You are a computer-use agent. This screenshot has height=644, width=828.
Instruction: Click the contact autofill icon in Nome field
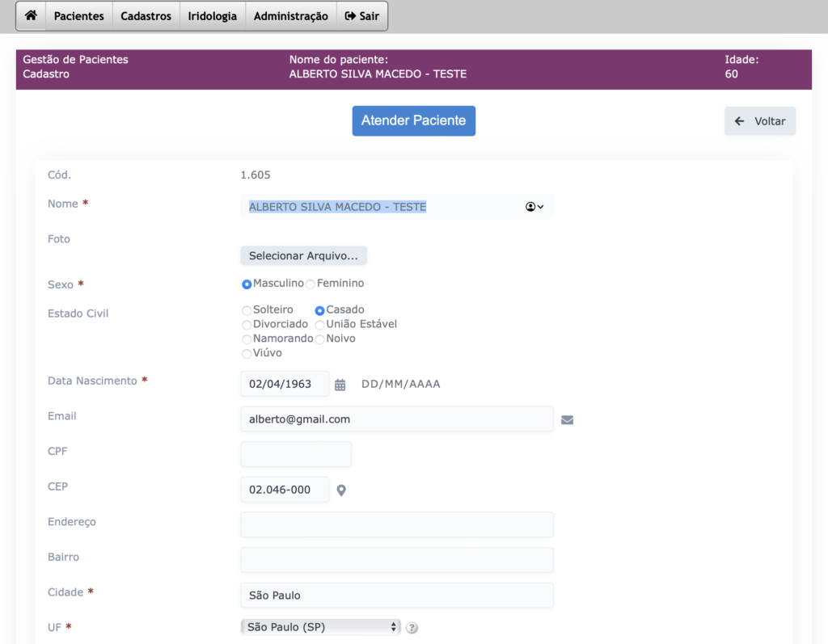[x=534, y=207]
